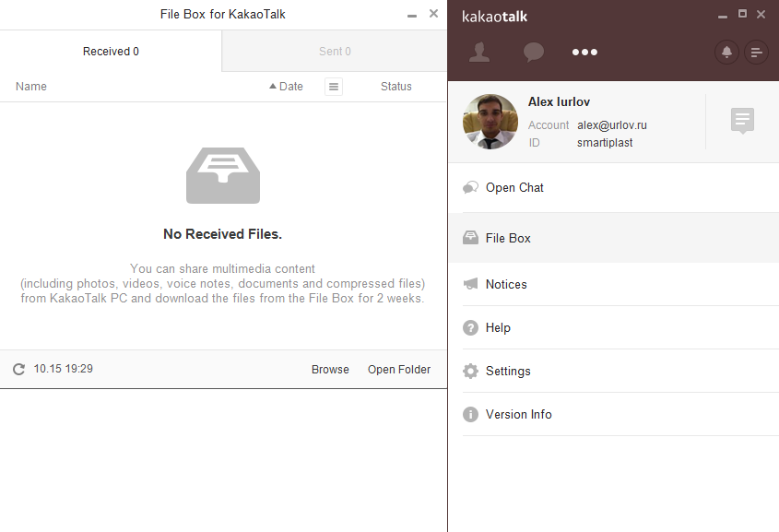Click the timestamp 10.15 19:29
Image resolution: width=779 pixels, height=532 pixels.
tap(63, 369)
